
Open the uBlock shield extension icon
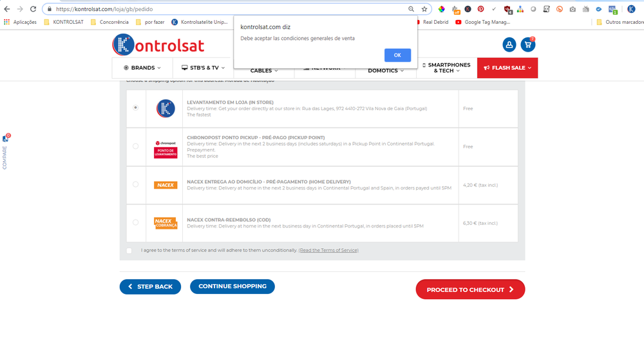tap(507, 9)
